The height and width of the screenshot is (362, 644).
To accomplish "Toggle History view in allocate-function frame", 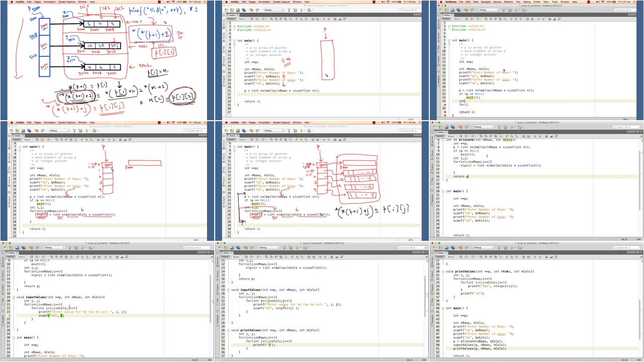I will [x=451, y=136].
